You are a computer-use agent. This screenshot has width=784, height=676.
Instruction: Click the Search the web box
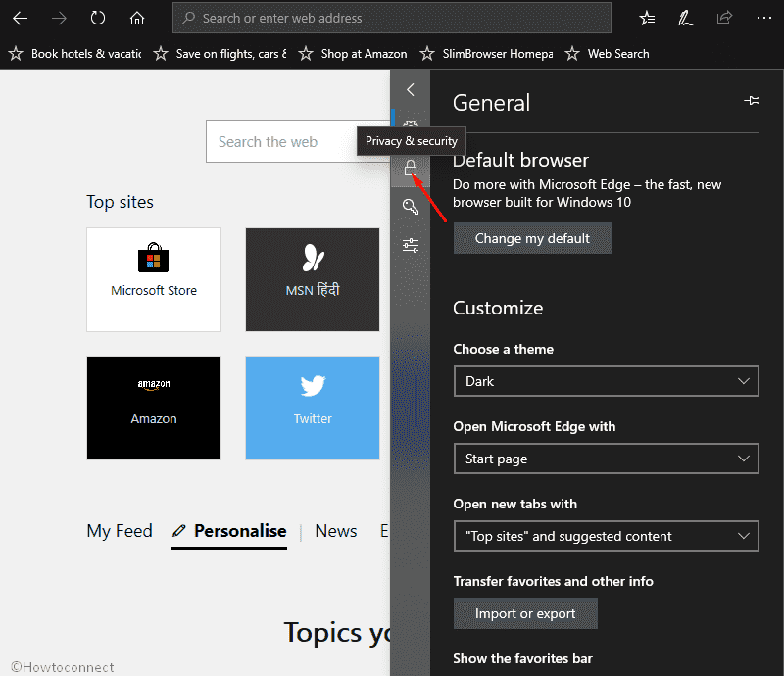[x=298, y=141]
